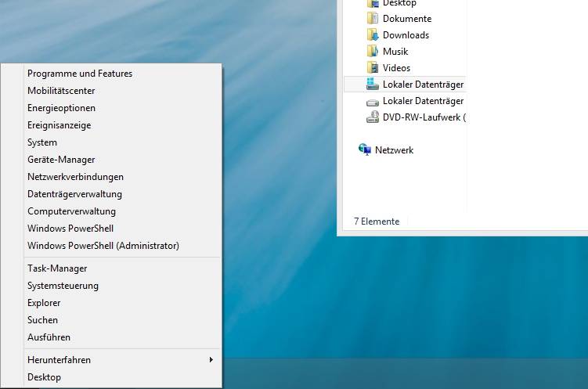Expand the Herunterfahren submenu arrow
The height and width of the screenshot is (389, 588).
211,360
